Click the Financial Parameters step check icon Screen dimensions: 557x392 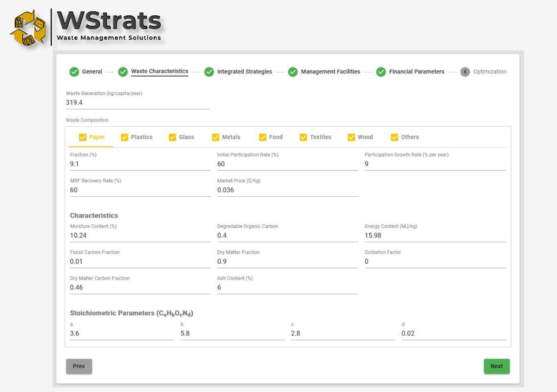tap(381, 72)
